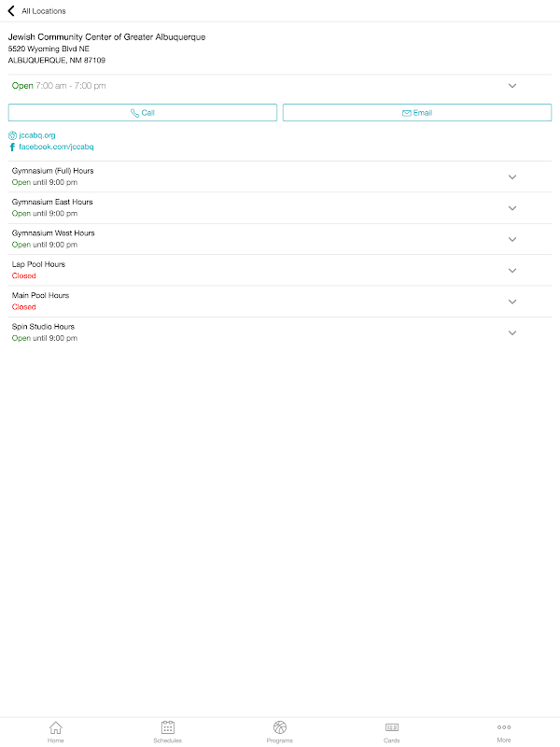Expand Spin Studio Hours chevron
The height and width of the screenshot is (747, 560).
[512, 333]
